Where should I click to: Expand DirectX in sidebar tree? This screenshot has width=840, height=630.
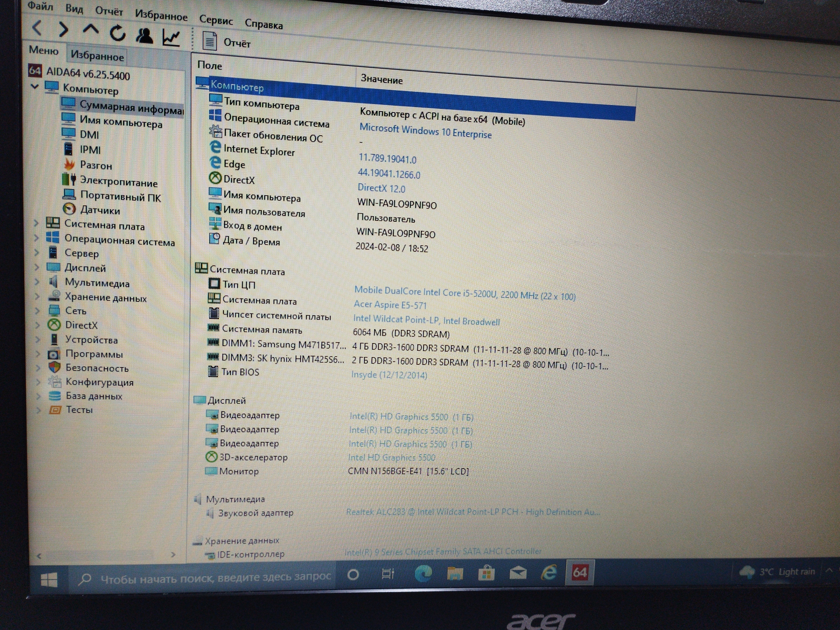pos(38,325)
